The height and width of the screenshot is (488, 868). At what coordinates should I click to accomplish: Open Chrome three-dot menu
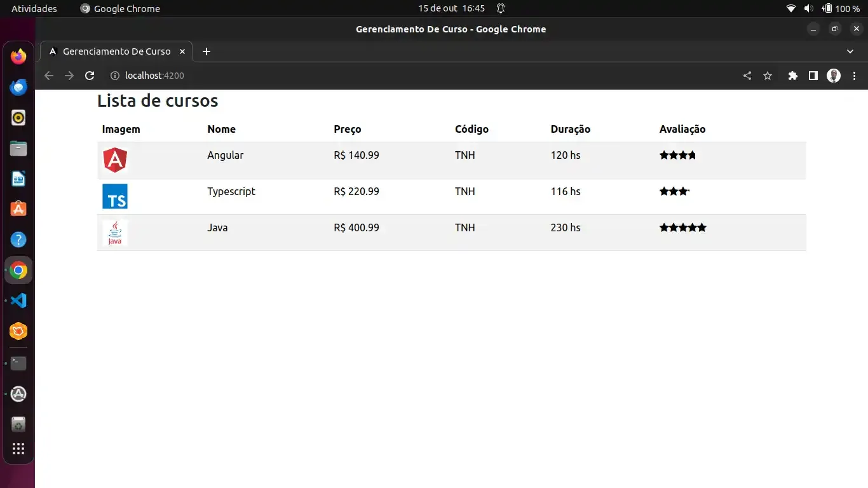pyautogui.click(x=854, y=76)
